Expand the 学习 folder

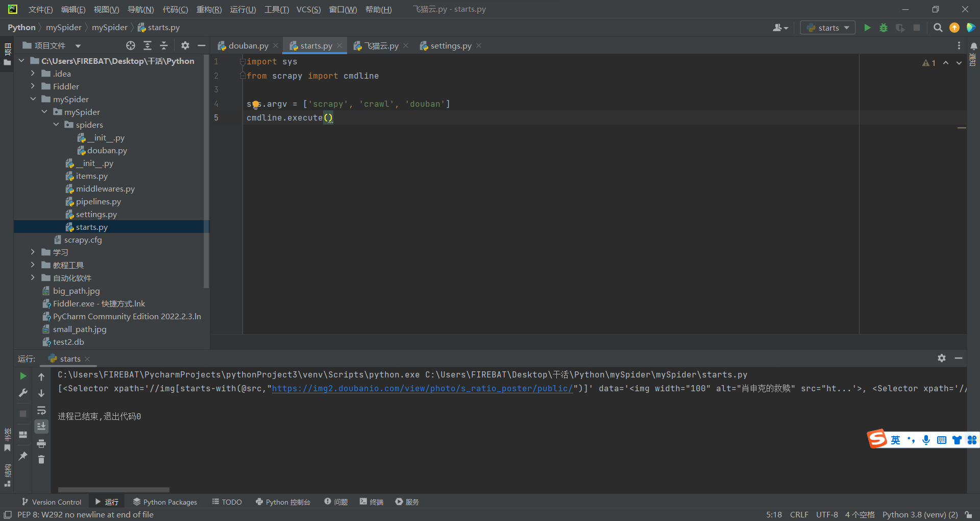pos(33,252)
